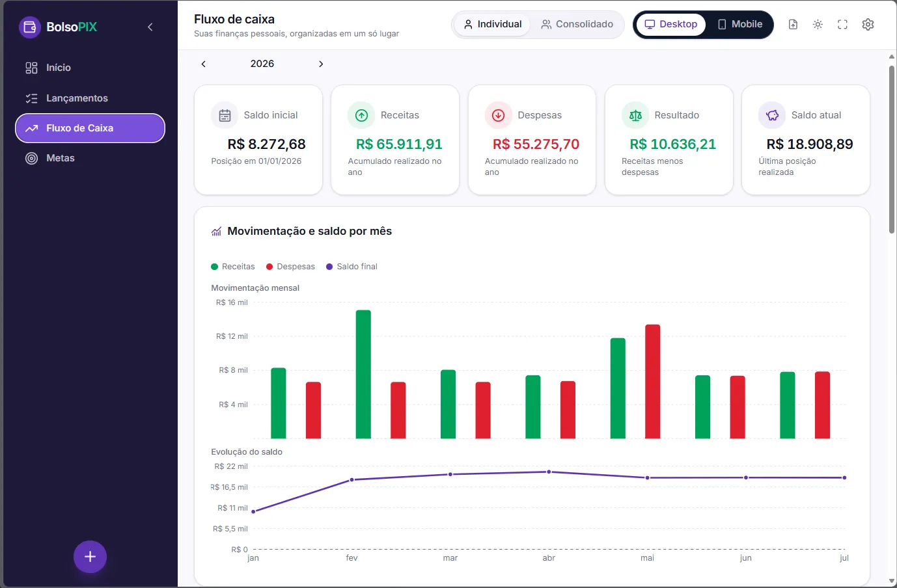Select Fluxo de Caixa in the sidebar
This screenshot has width=897, height=588.
tap(90, 128)
